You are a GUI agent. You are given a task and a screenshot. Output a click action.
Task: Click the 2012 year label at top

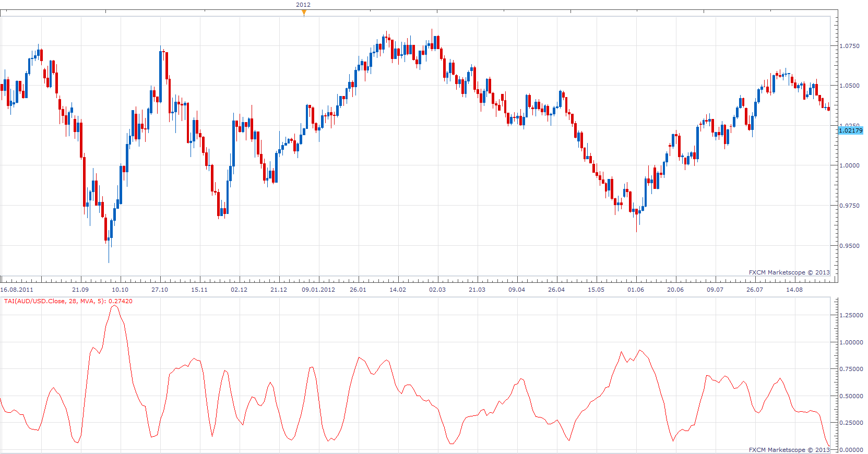tap(303, 5)
